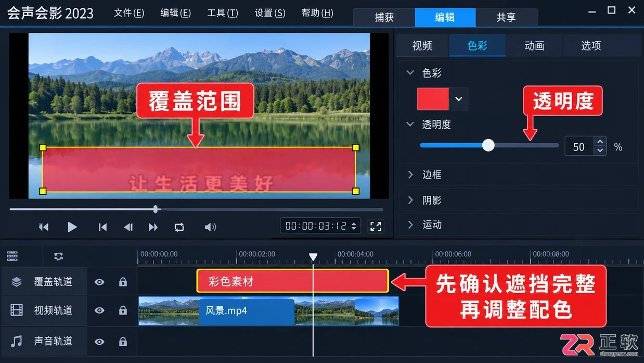This screenshot has width=644, height=363.
Task: Click the 覆盖轨道 track label
Action: (53, 282)
